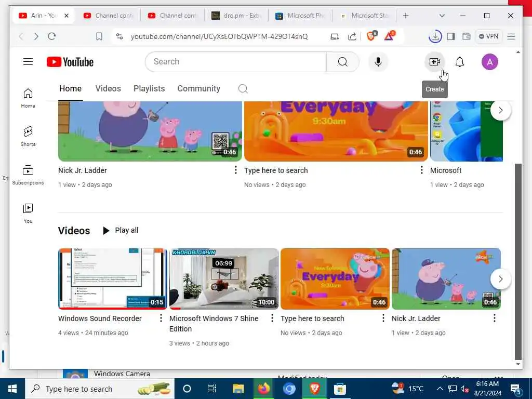The image size is (532, 399).
Task: Advance the top video shelf right arrow
Action: [500, 110]
